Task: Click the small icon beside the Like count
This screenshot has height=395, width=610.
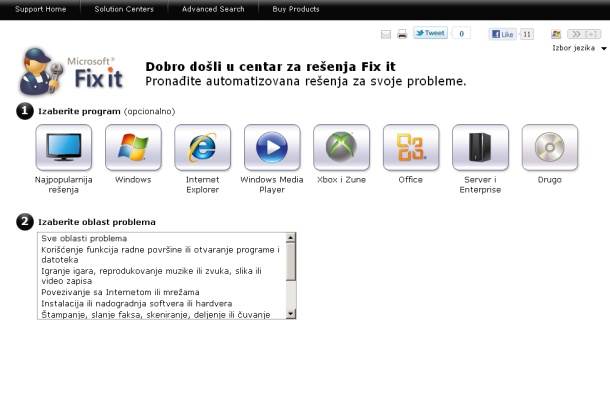Action: [556, 34]
